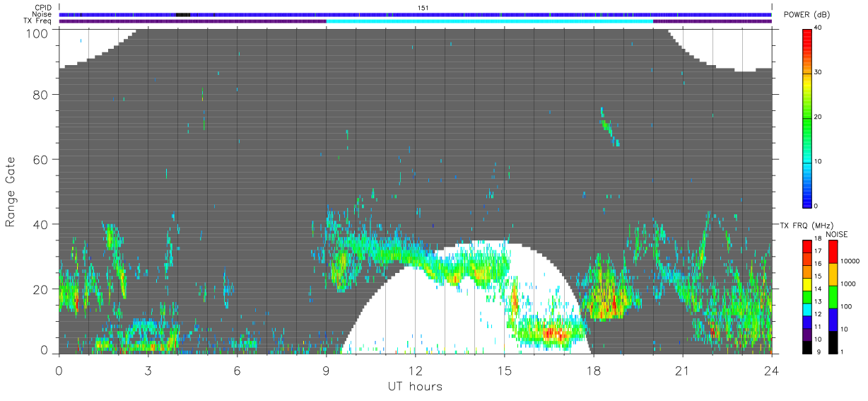Viewport: 868px width, 401px height.
Task: Click the black segment in Noise strip
Action: (x=183, y=14)
